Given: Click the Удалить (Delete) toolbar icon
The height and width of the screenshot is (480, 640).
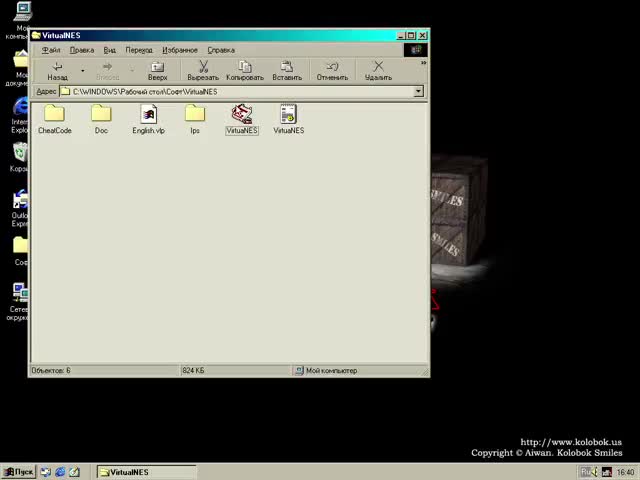Looking at the screenshot, I should tap(378, 67).
